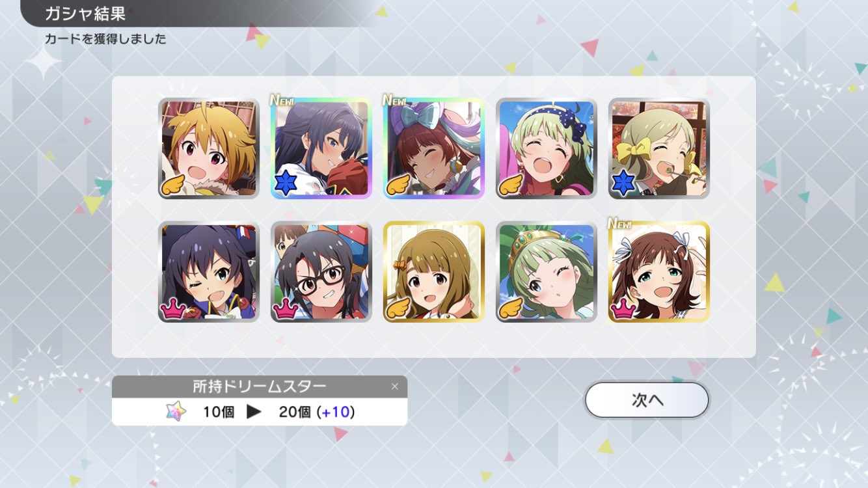This screenshot has width=868, height=488.
Task: Choose the green-haired girl wearing a crown
Action: (x=547, y=271)
